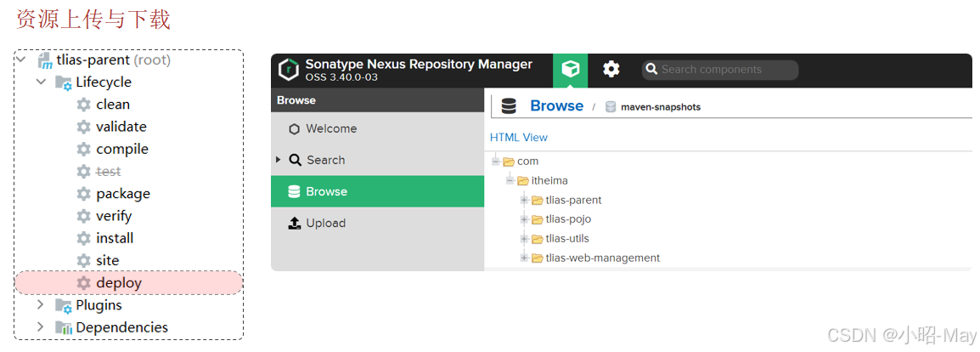
Task: Collapse the tlias-parent root node
Action: [x=20, y=60]
